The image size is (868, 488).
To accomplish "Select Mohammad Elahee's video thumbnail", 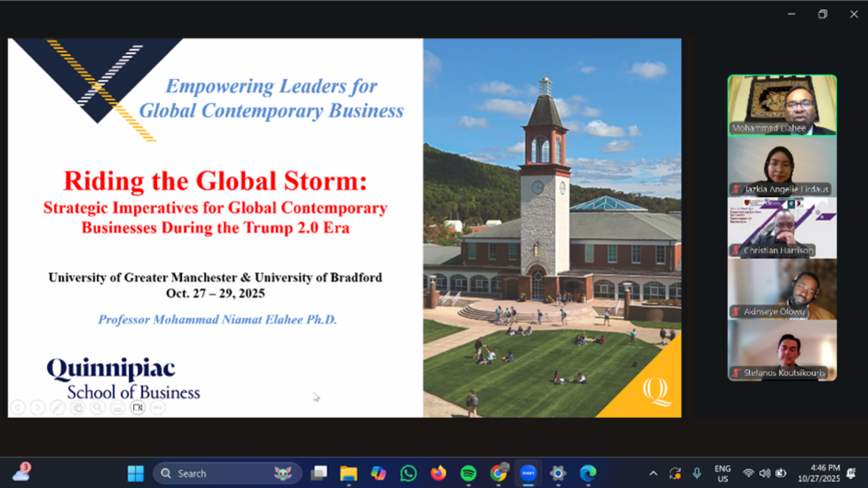I will [782, 105].
